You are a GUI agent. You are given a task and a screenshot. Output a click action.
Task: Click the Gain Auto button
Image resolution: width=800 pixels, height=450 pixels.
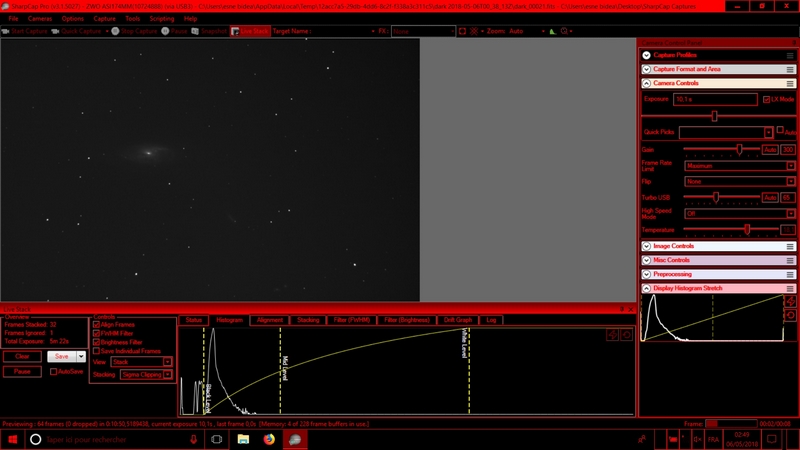click(x=770, y=150)
